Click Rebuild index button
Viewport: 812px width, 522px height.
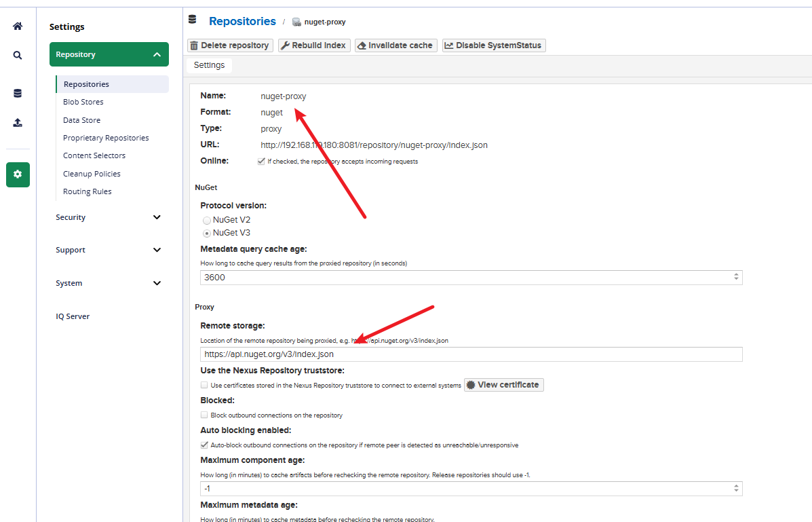click(314, 45)
